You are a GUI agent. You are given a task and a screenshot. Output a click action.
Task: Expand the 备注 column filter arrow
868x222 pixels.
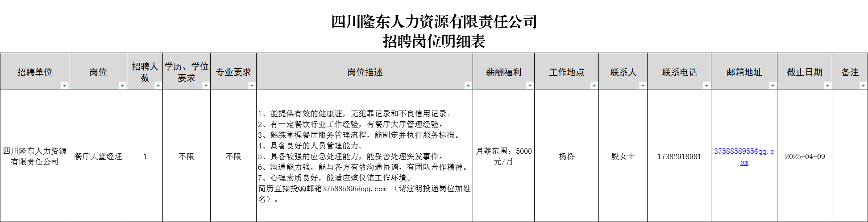point(863,86)
